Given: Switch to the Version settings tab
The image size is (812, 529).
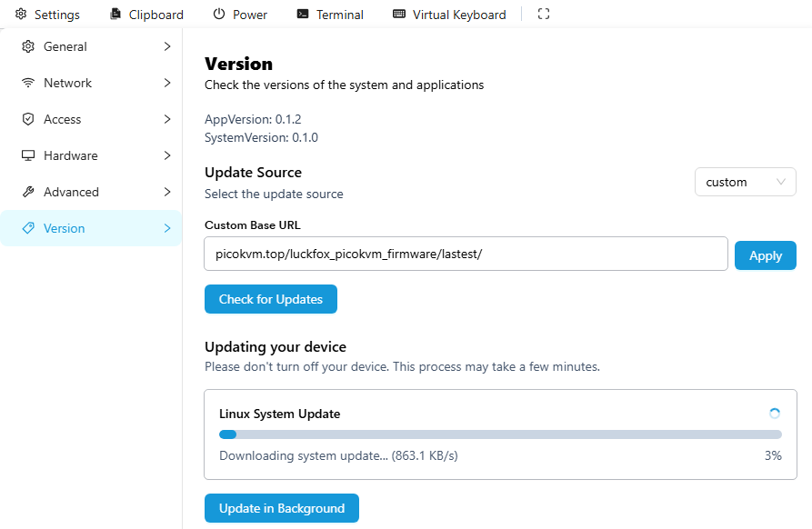Looking at the screenshot, I should coord(64,228).
